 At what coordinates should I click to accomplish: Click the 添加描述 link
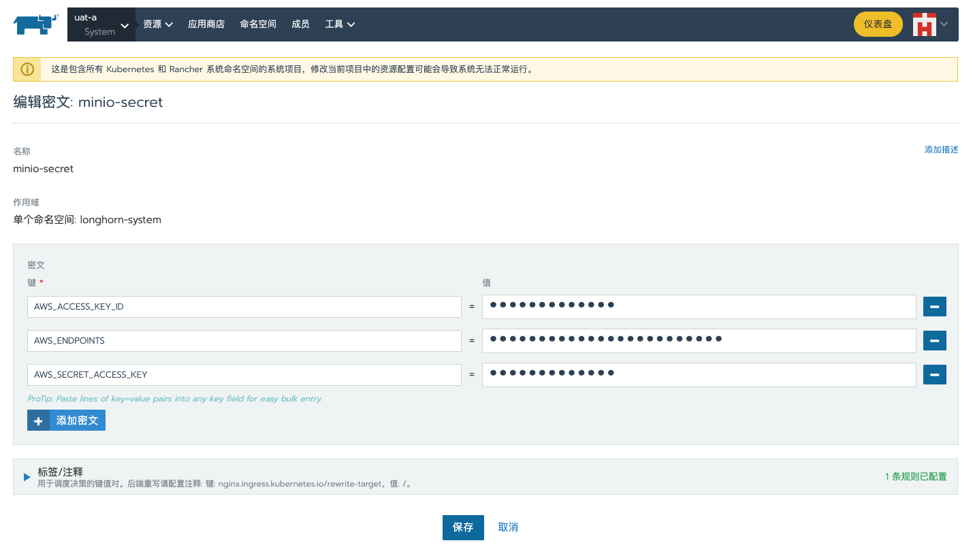941,150
